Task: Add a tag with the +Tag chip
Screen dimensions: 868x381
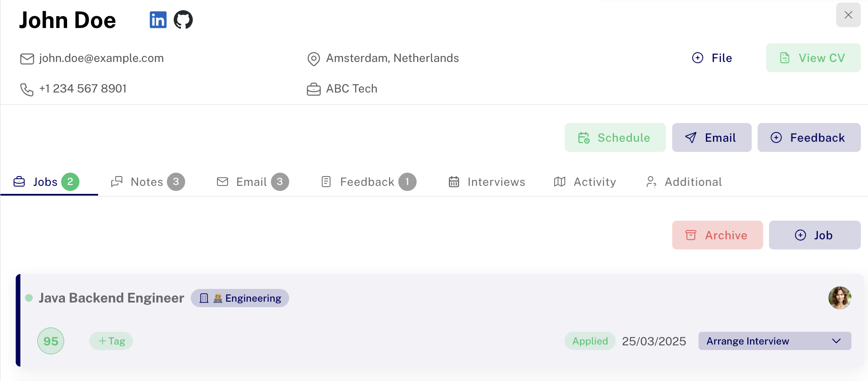Action: tap(111, 341)
